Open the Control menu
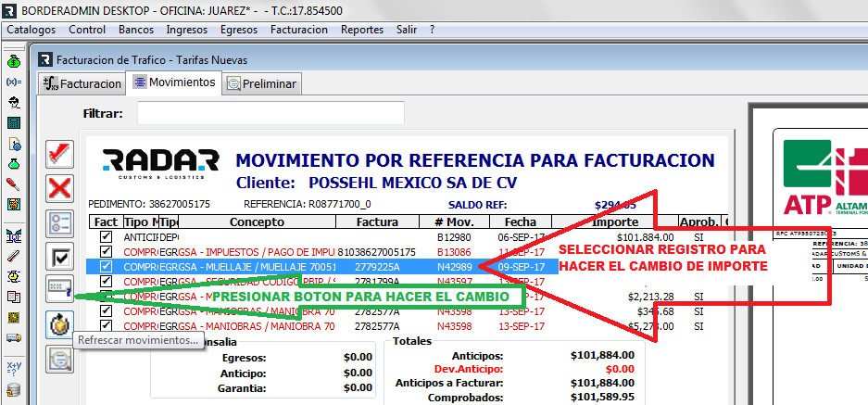868x405 pixels. click(87, 30)
